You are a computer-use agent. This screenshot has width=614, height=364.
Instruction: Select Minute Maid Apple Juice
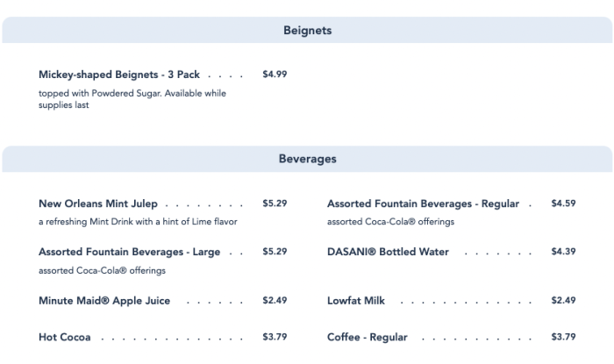(x=104, y=301)
